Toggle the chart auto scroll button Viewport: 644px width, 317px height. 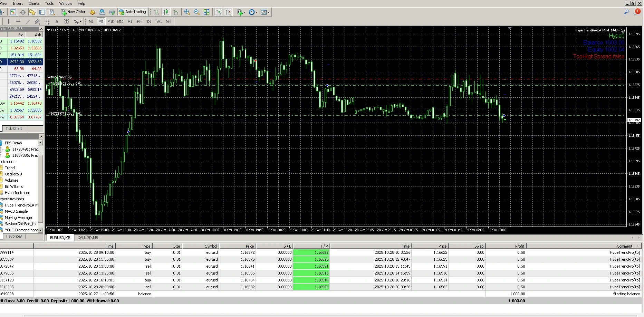[218, 12]
